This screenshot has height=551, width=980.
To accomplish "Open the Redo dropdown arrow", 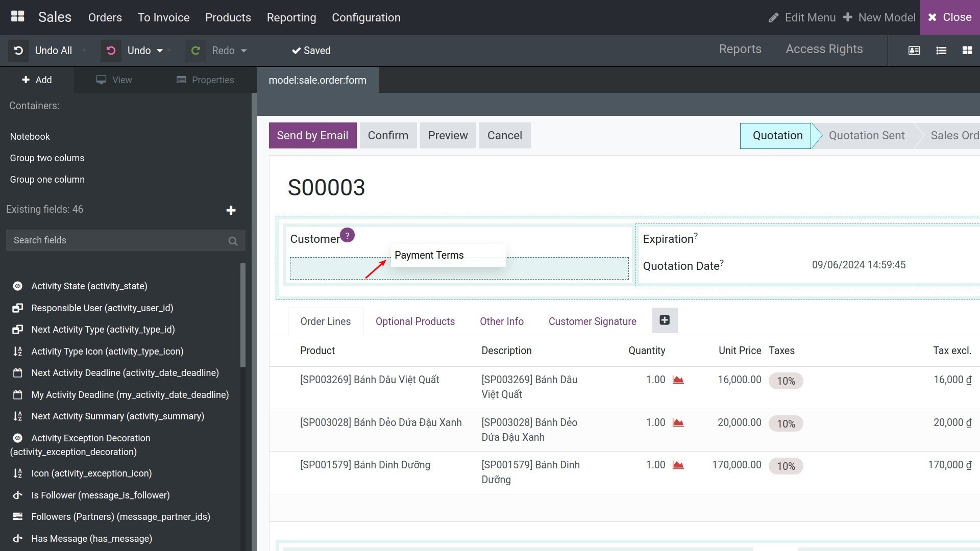I will tap(243, 51).
